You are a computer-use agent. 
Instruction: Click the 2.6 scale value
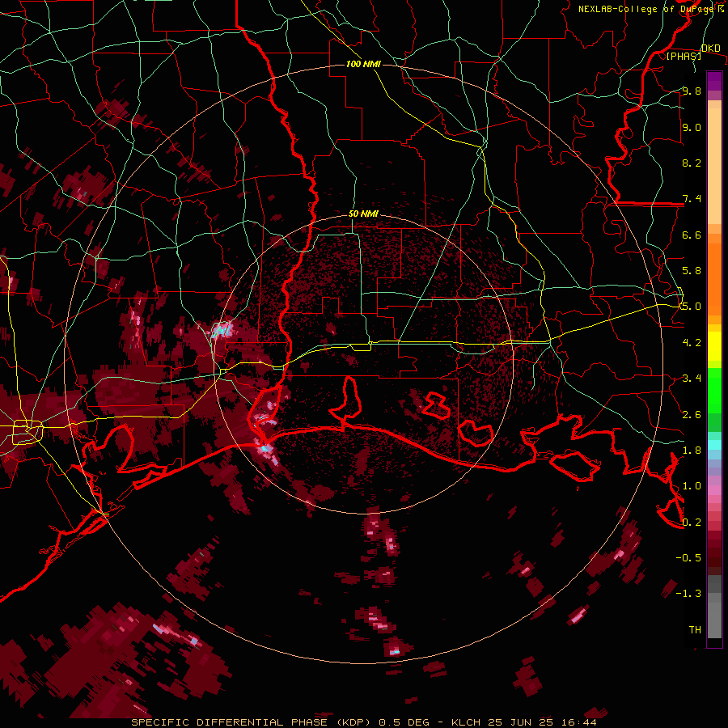point(692,415)
